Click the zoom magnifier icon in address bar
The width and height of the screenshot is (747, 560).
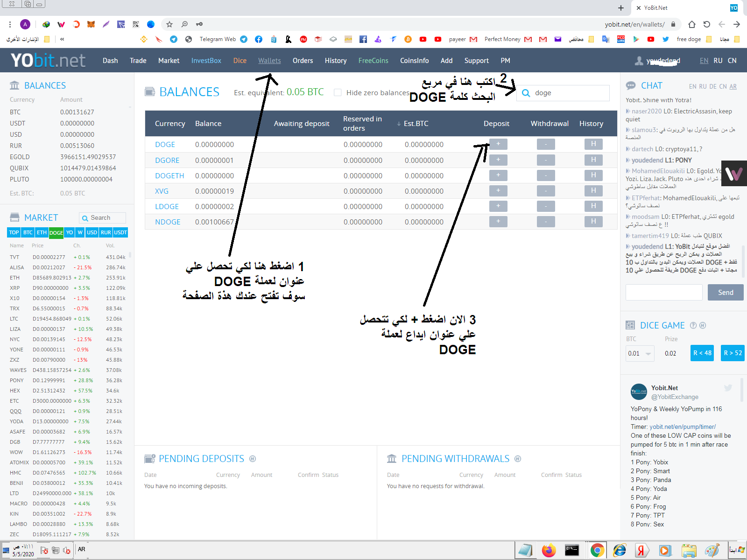point(184,24)
